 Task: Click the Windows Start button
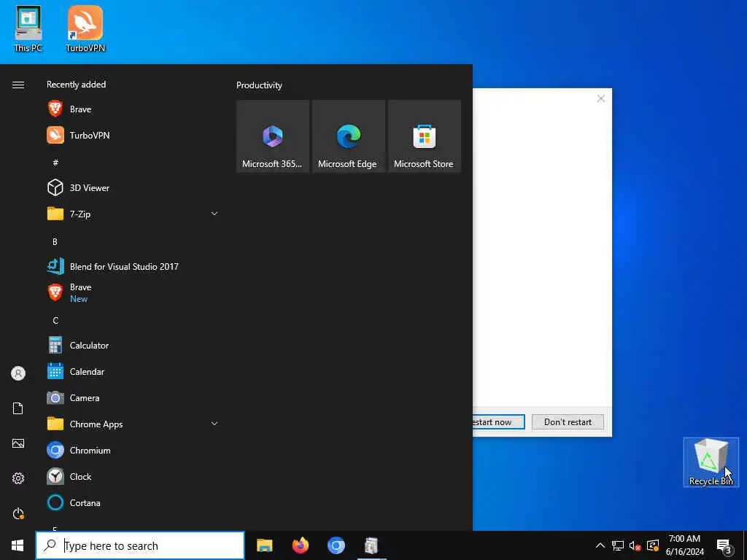18,545
